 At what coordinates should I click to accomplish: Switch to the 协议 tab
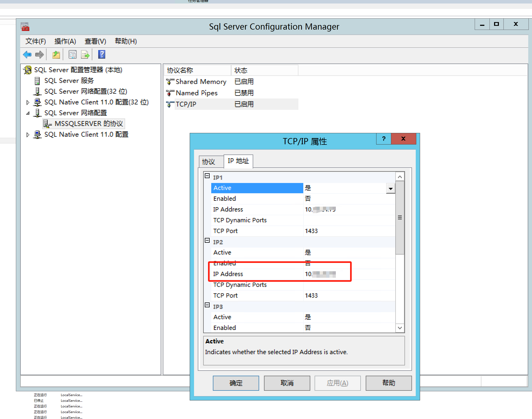click(x=209, y=162)
